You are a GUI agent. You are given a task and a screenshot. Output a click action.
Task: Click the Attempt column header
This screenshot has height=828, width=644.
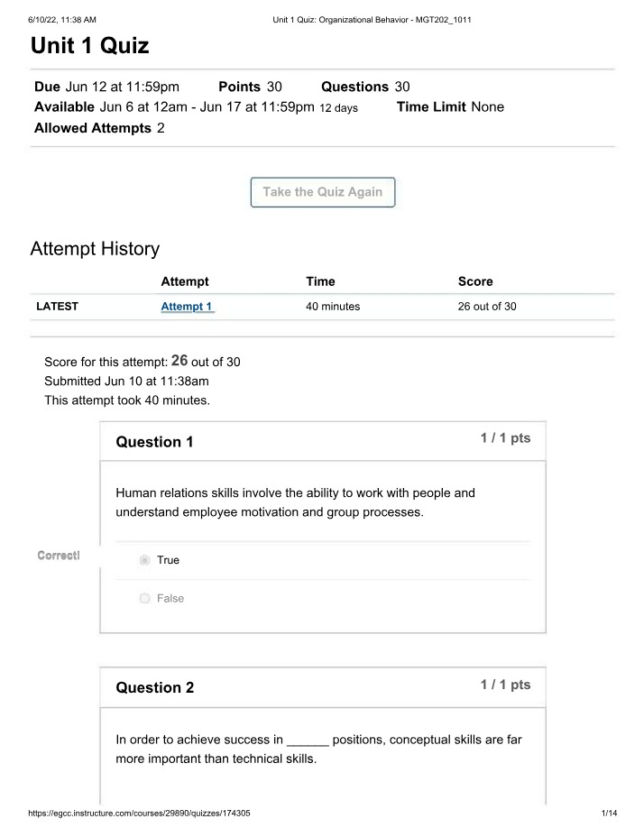click(185, 281)
